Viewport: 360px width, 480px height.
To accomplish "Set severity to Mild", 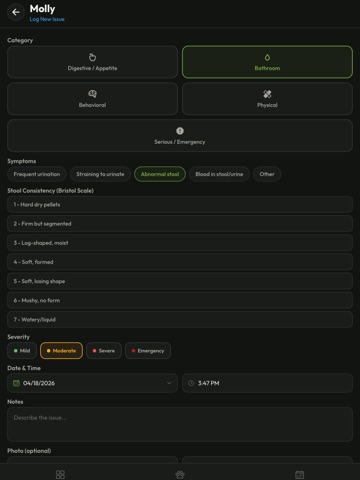I will (22, 351).
